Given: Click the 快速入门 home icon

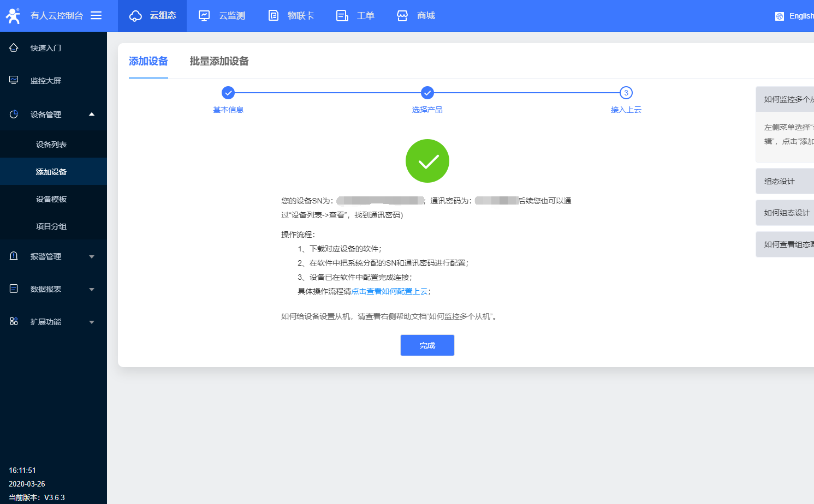Looking at the screenshot, I should pyautogui.click(x=14, y=48).
